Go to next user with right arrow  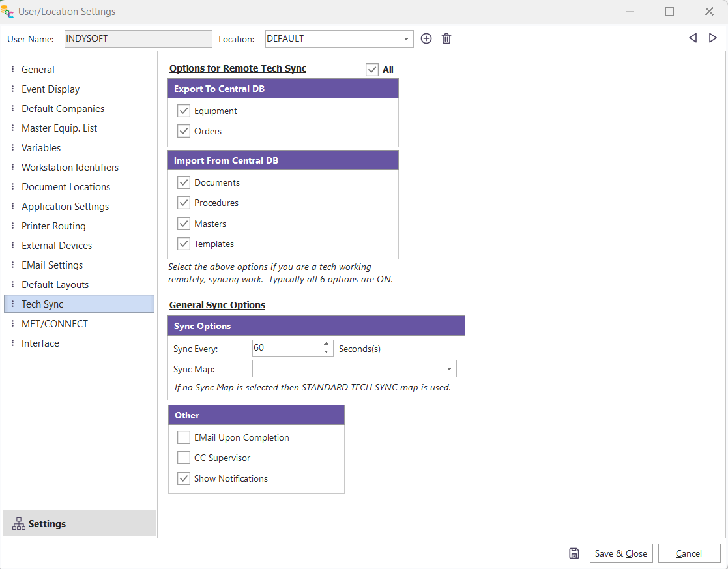713,38
